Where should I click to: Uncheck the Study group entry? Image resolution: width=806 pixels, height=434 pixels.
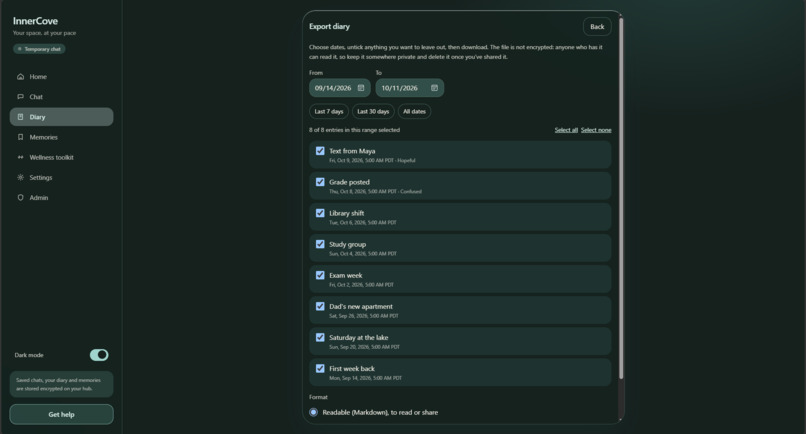coord(320,244)
